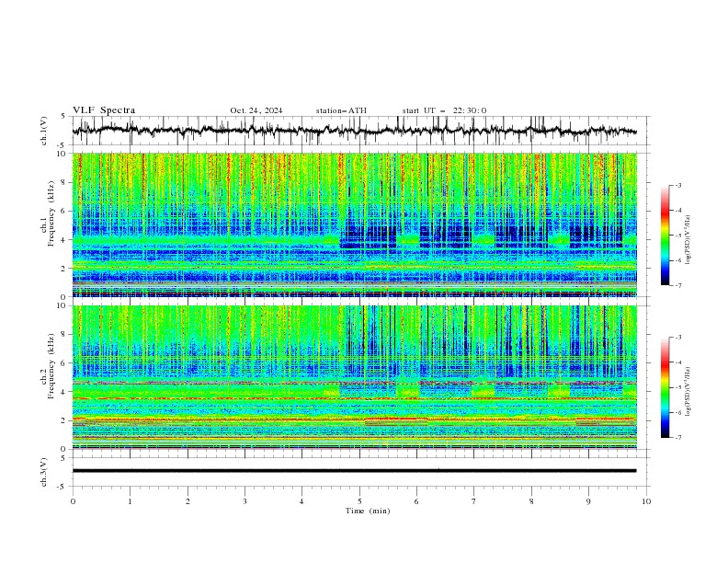Click time axis tick label "7"

pos(474,501)
